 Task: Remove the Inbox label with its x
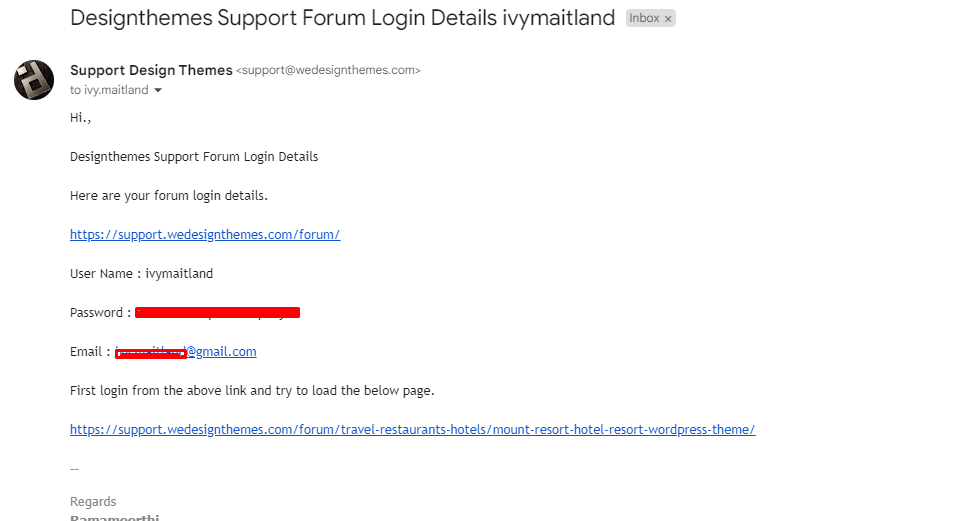[x=668, y=19]
